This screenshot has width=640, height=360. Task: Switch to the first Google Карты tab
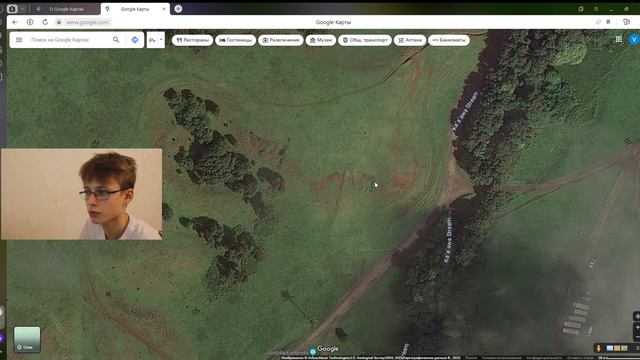point(65,9)
